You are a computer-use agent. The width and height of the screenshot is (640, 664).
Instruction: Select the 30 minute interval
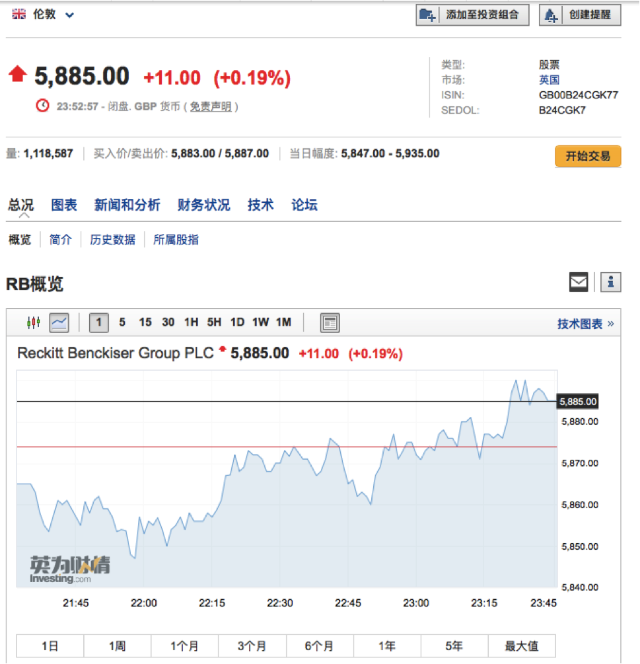pos(168,323)
